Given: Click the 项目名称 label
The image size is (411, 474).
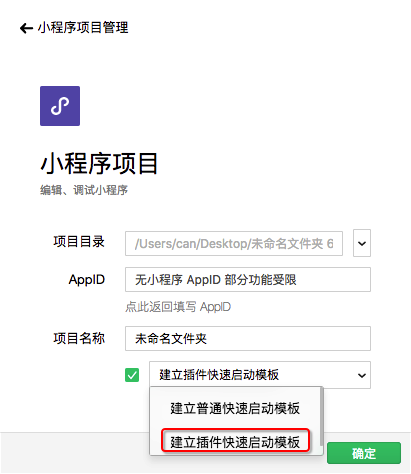Looking at the screenshot, I should (x=79, y=338).
